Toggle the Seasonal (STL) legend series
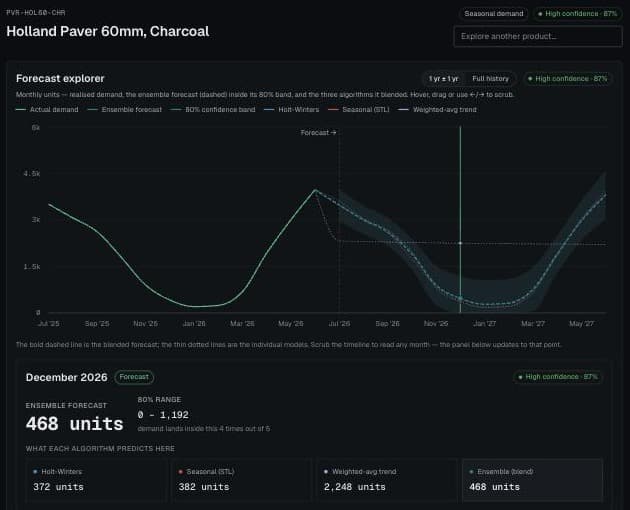630x510 pixels. pyautogui.click(x=358, y=110)
